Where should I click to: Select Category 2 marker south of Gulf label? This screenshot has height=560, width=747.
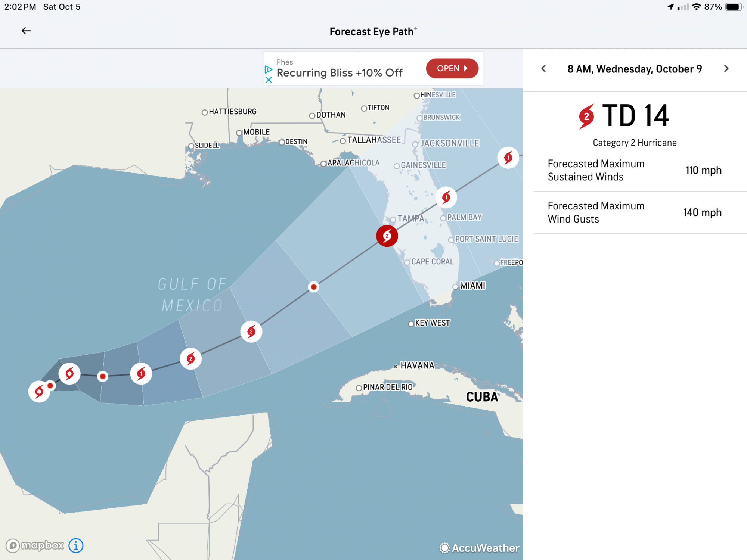pyautogui.click(x=191, y=359)
